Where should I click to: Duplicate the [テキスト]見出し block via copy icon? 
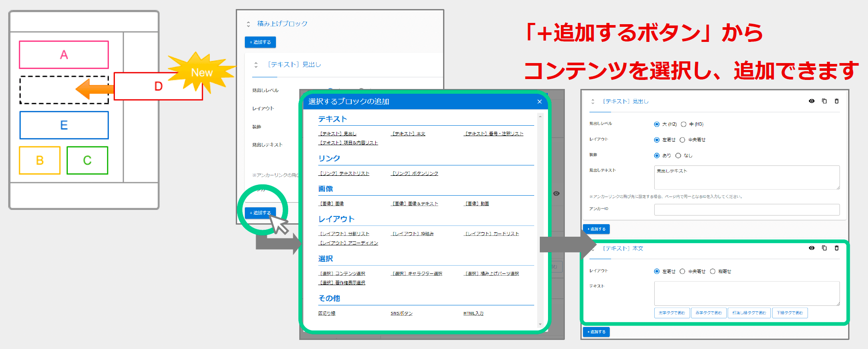tap(824, 101)
